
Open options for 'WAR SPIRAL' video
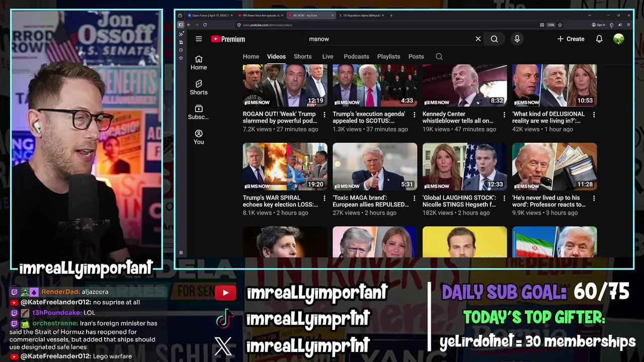325,199
